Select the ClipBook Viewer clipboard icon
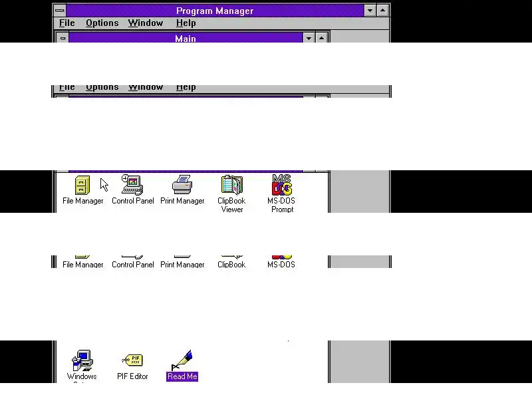The image size is (532, 399). click(231, 185)
